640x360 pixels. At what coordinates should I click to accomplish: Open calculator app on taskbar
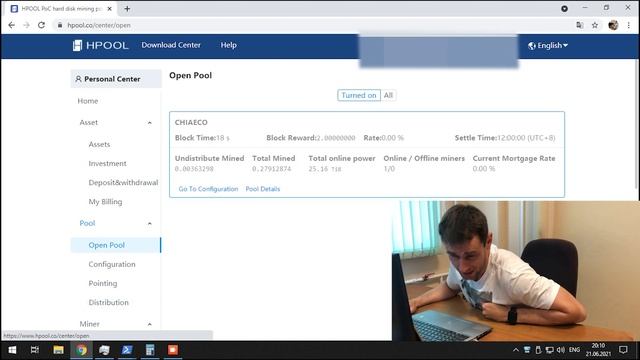[x=150, y=350]
